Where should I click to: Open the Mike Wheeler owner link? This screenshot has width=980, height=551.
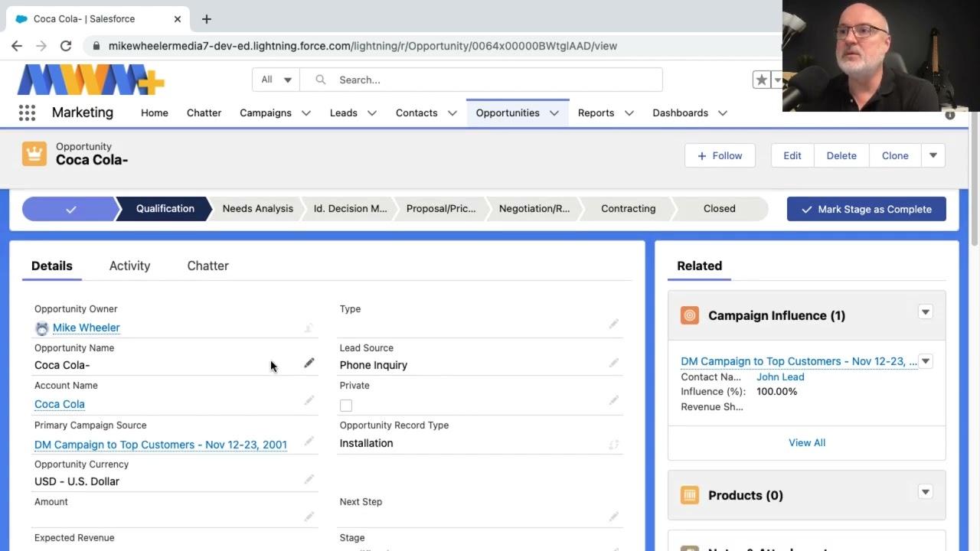[87, 328]
